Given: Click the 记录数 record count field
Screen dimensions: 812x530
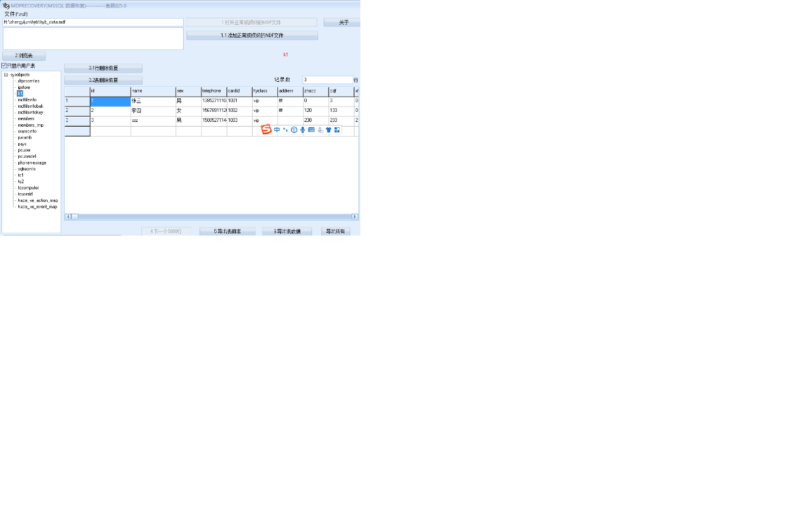Looking at the screenshot, I should [327, 79].
